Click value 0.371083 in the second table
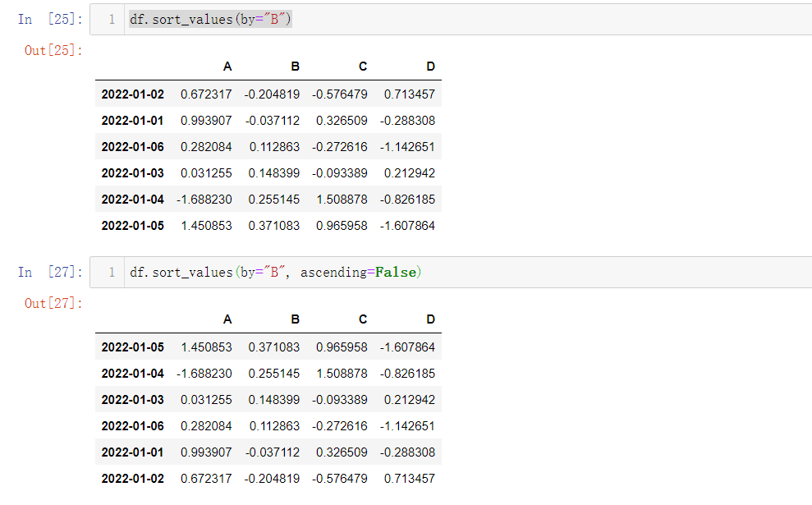The image size is (812, 505). point(274,347)
